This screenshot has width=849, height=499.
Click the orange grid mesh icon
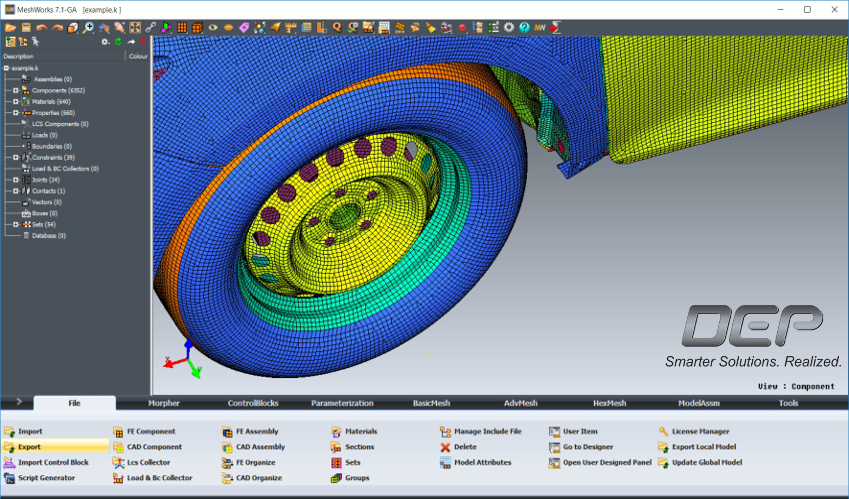coord(182,28)
